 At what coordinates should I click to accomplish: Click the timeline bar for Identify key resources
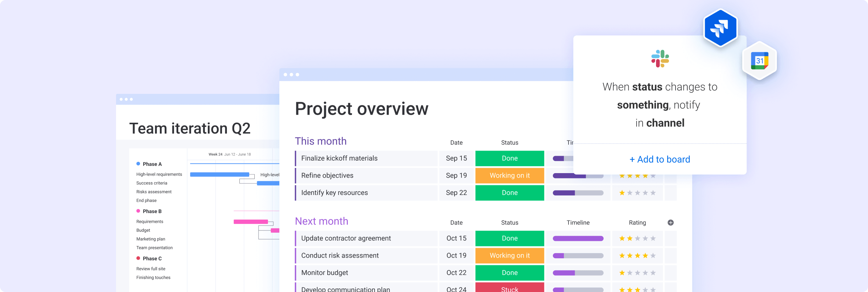578,193
